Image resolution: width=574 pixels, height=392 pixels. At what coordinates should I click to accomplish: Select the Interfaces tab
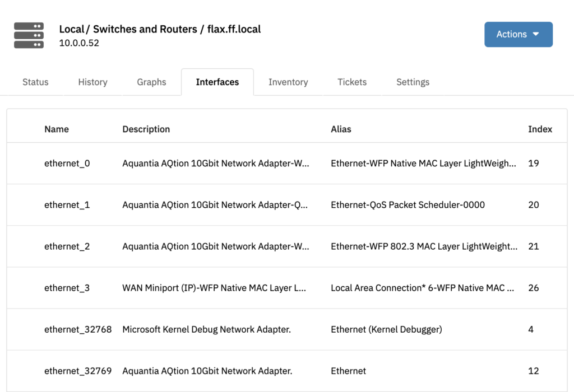point(217,82)
